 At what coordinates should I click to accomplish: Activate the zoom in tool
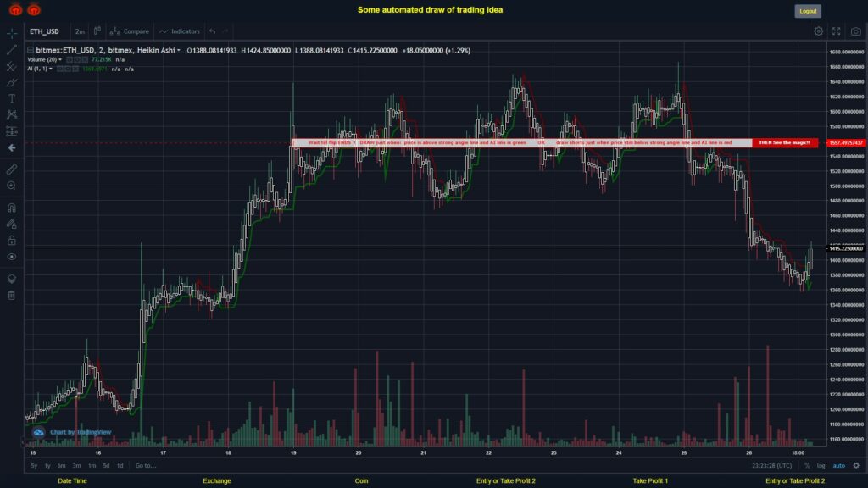12,186
